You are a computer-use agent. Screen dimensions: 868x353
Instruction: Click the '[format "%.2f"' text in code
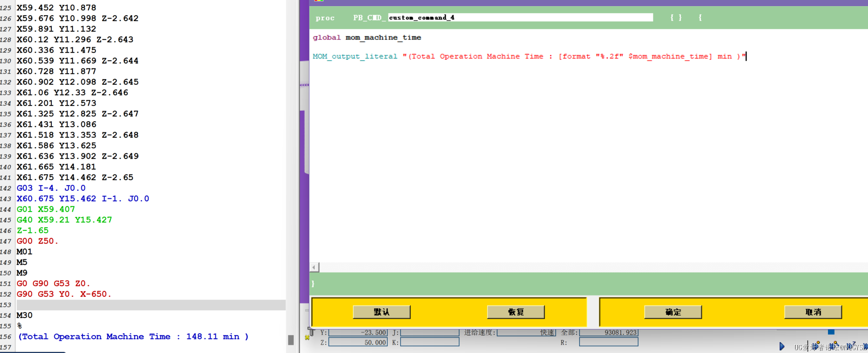click(591, 57)
